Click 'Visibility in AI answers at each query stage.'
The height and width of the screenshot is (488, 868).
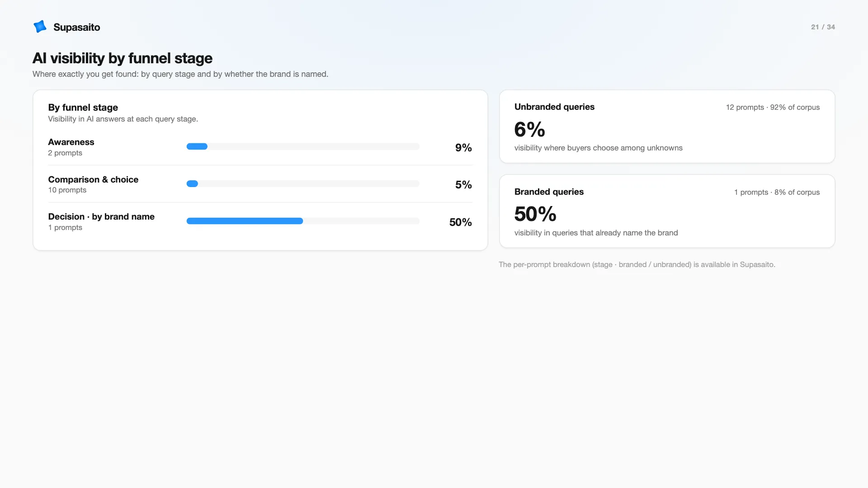[123, 119]
